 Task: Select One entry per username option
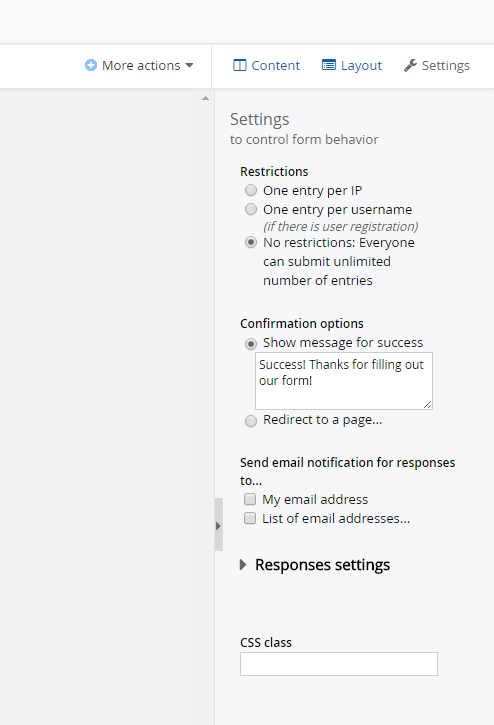click(251, 209)
